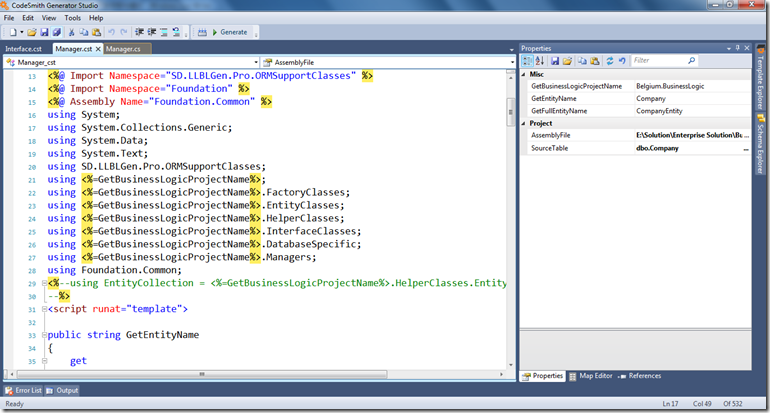Viewport: 770px width, 413px height.
Task: Open the Error List panel
Action: [x=23, y=390]
